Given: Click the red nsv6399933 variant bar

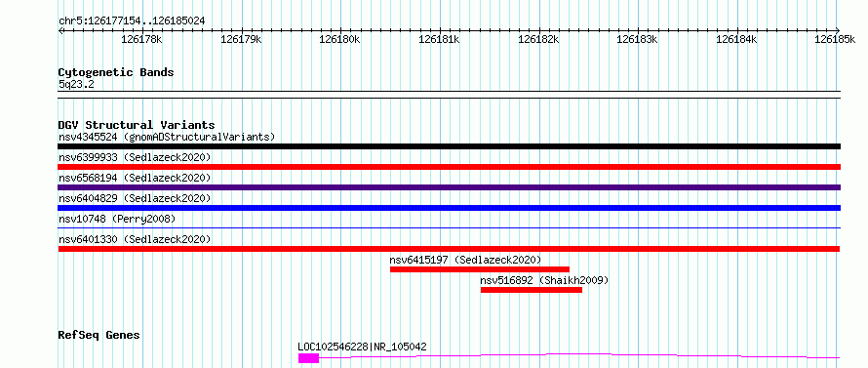Looking at the screenshot, I should 449,167.
